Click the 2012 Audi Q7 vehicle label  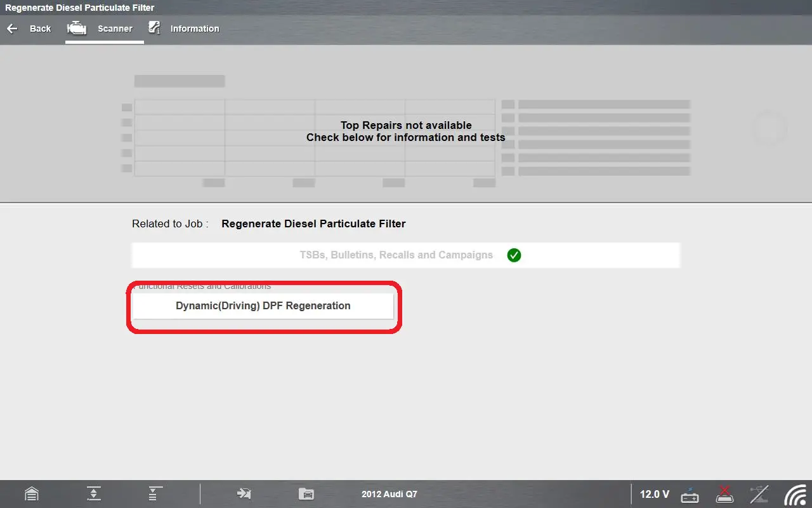(x=390, y=494)
